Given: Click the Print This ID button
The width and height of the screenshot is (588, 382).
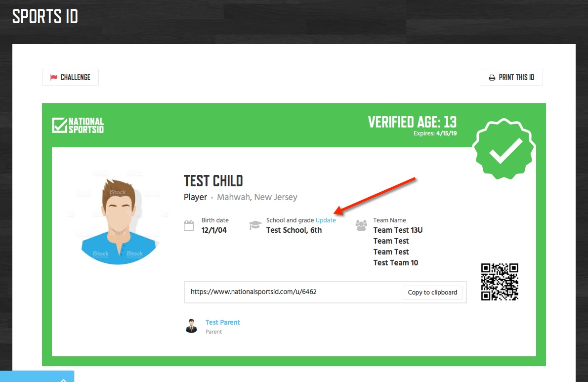Looking at the screenshot, I should (511, 78).
